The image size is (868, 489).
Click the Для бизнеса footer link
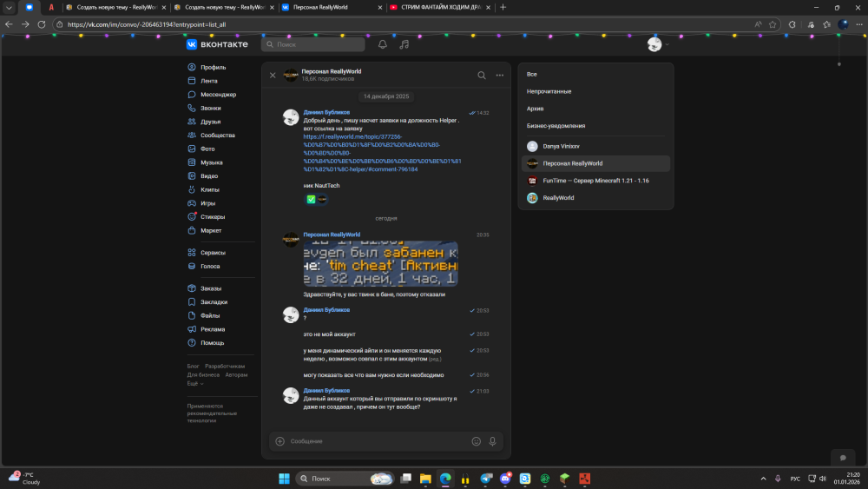click(x=203, y=375)
